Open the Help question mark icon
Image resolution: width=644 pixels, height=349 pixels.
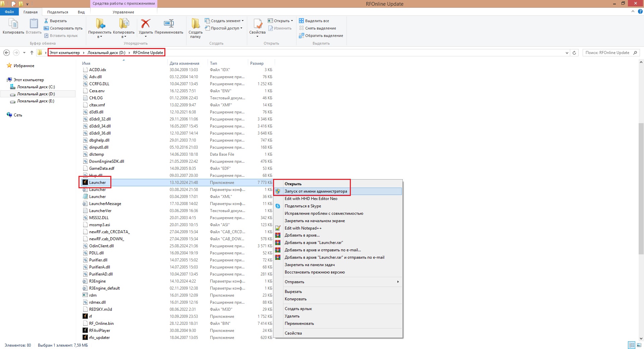(640, 12)
